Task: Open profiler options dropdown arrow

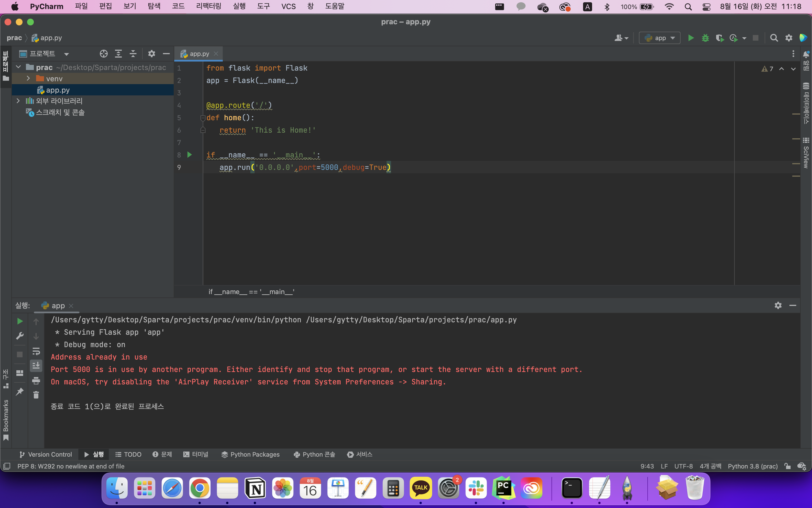Action: [x=744, y=38]
